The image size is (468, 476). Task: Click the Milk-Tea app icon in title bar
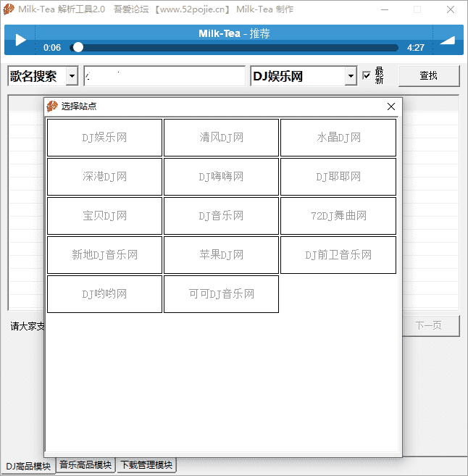click(x=9, y=9)
